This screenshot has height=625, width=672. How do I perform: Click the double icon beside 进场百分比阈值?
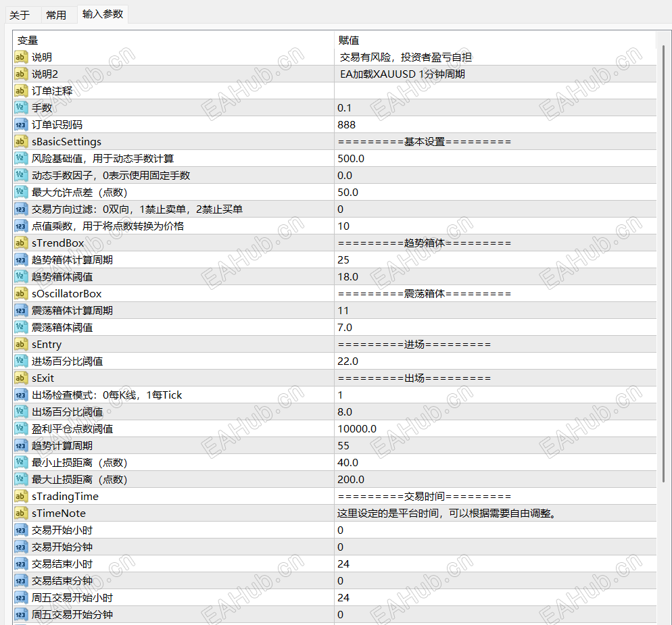[x=20, y=361]
